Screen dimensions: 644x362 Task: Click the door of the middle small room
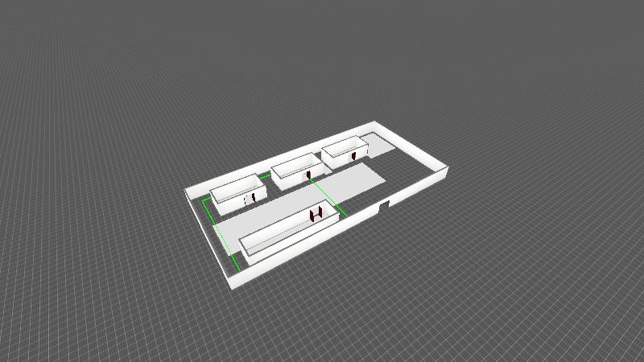pyautogui.click(x=308, y=175)
